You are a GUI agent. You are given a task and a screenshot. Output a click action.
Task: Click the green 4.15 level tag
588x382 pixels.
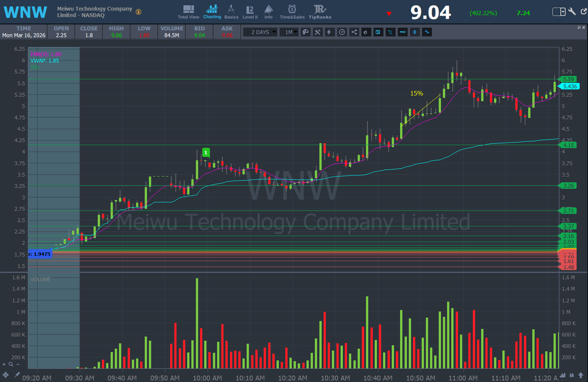tap(568, 145)
